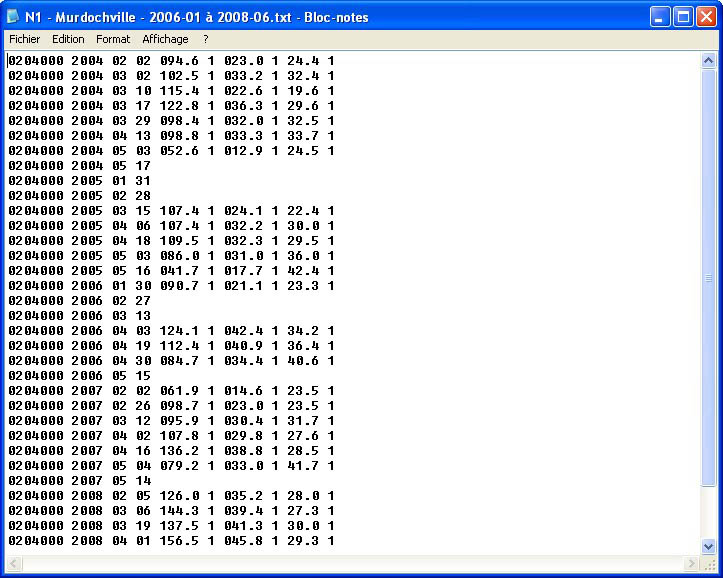Click value 136.2 in the 2007 04 16 row
The height and width of the screenshot is (578, 723).
tap(179, 451)
